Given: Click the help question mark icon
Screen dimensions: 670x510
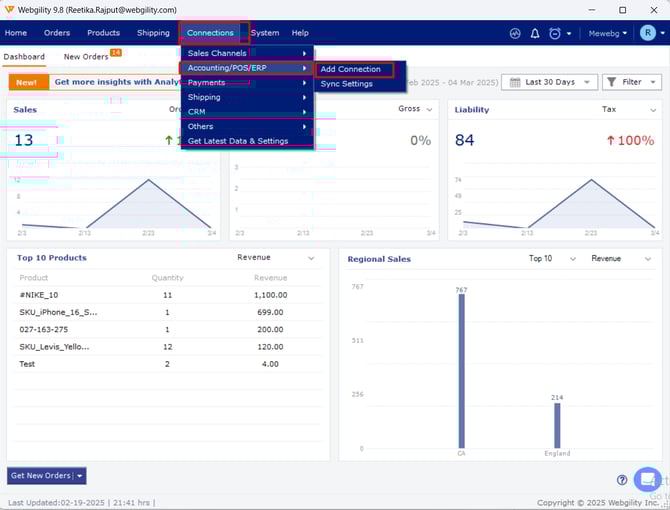Looking at the screenshot, I should pos(622,480).
